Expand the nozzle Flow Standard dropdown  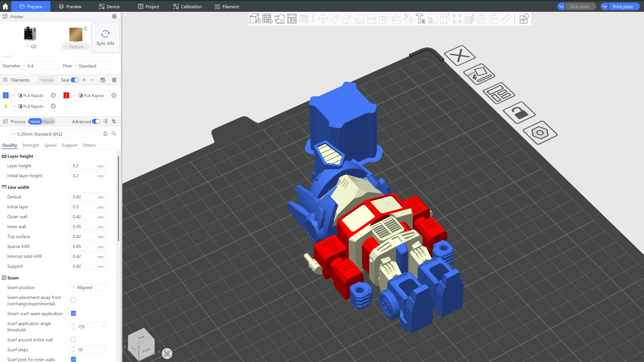(x=95, y=66)
